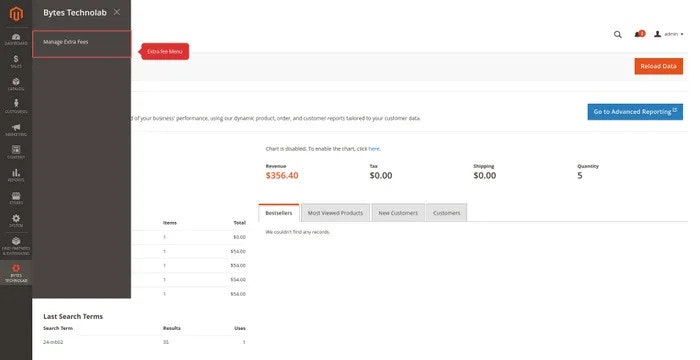The width and height of the screenshot is (700, 360).
Task: Open the notifications bell icon
Action: pyautogui.click(x=639, y=34)
